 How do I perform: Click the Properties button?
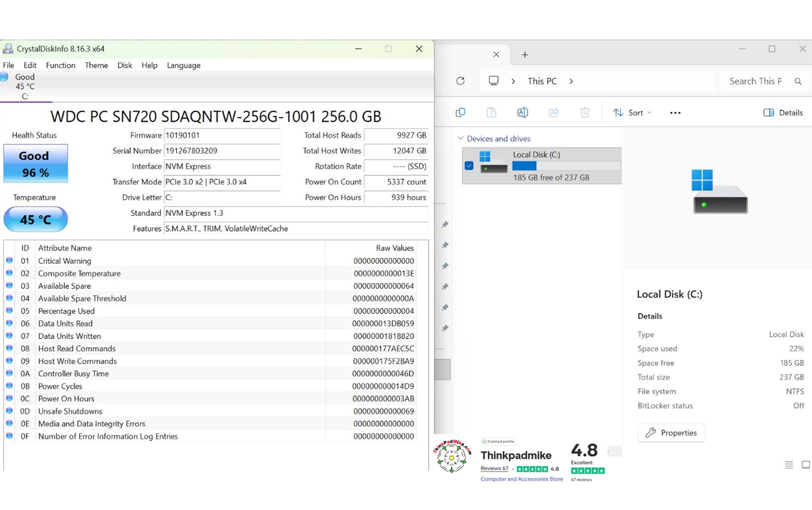click(x=671, y=433)
